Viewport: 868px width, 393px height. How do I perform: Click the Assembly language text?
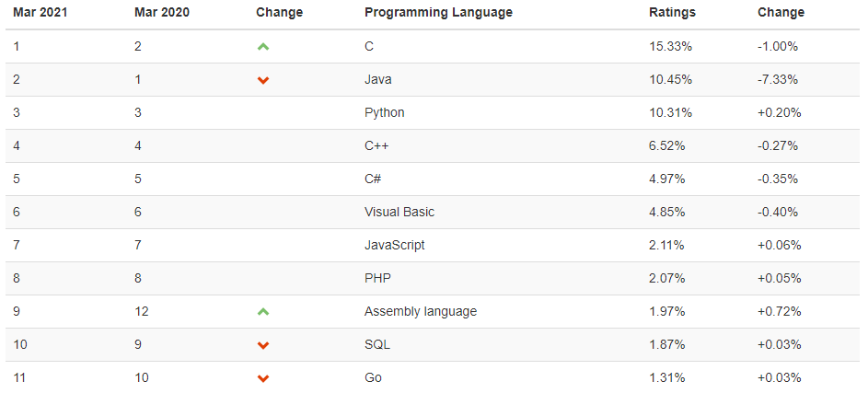point(420,311)
